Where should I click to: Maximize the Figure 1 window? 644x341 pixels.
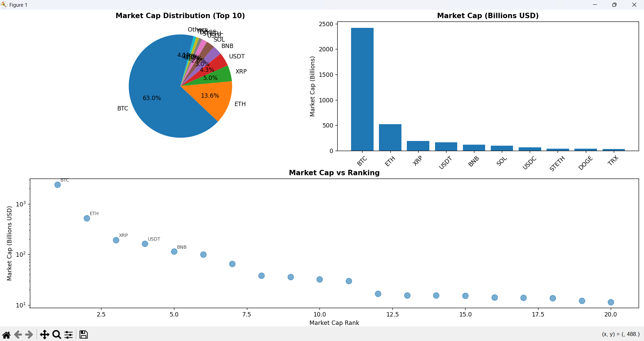pos(614,5)
